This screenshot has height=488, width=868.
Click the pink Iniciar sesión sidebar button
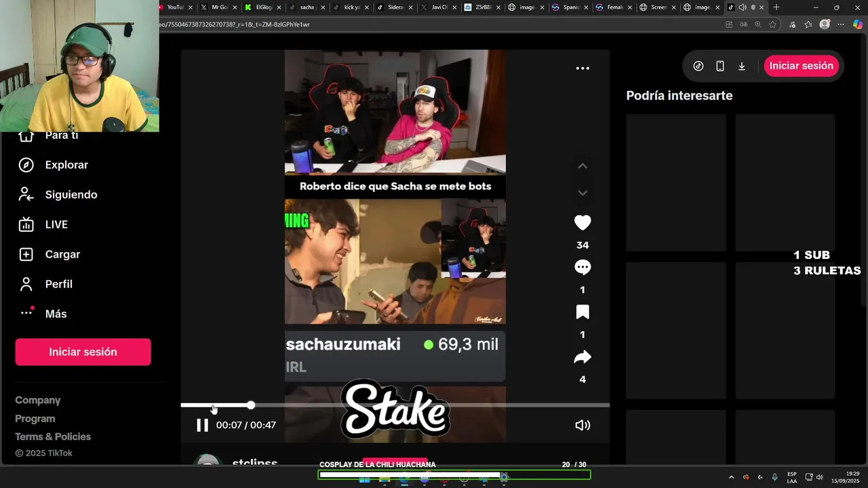(x=83, y=352)
